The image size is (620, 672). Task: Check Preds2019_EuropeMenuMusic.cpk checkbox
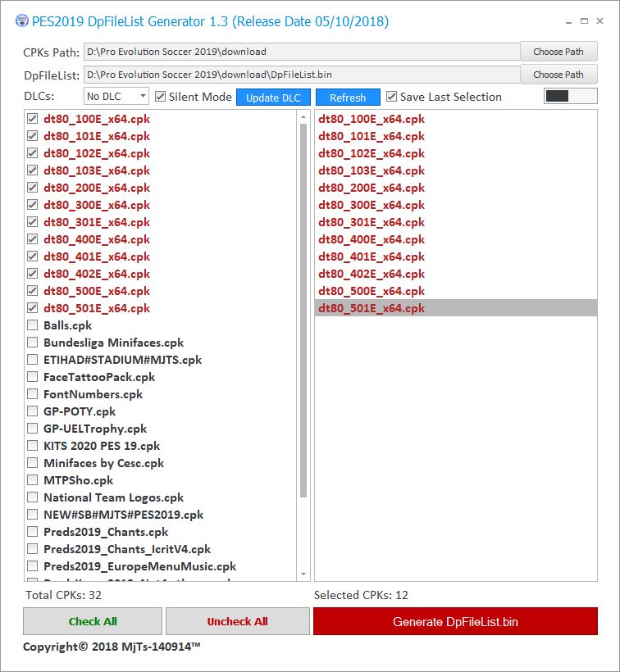33,566
